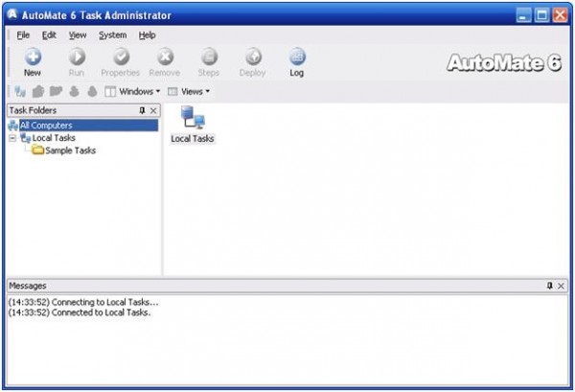This screenshot has height=392, width=575.
Task: Select Local Tasks in the tree
Action: (54, 138)
